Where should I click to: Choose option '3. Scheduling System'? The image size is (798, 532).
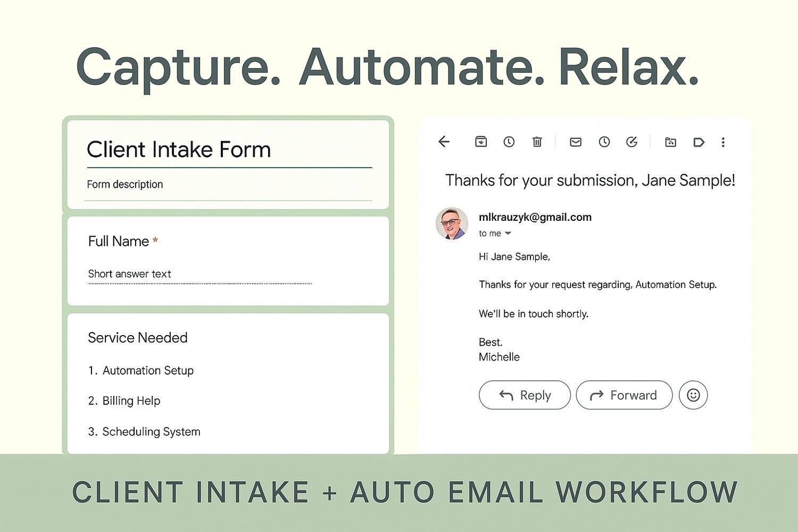click(x=144, y=431)
